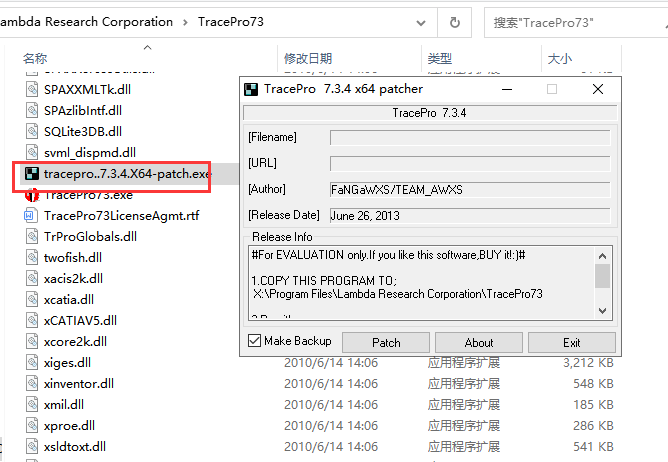Click the patcher title bar app icon
This screenshot has width=668, height=462.
coord(253,89)
